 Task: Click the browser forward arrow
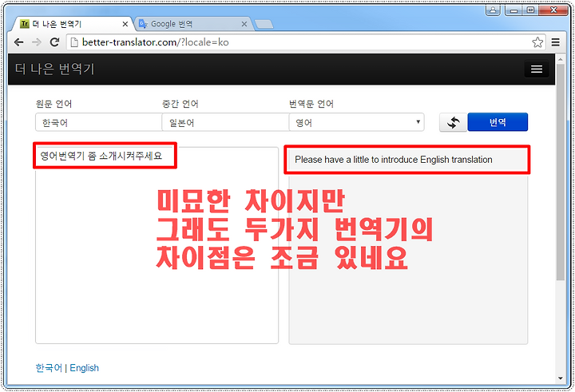(x=37, y=42)
